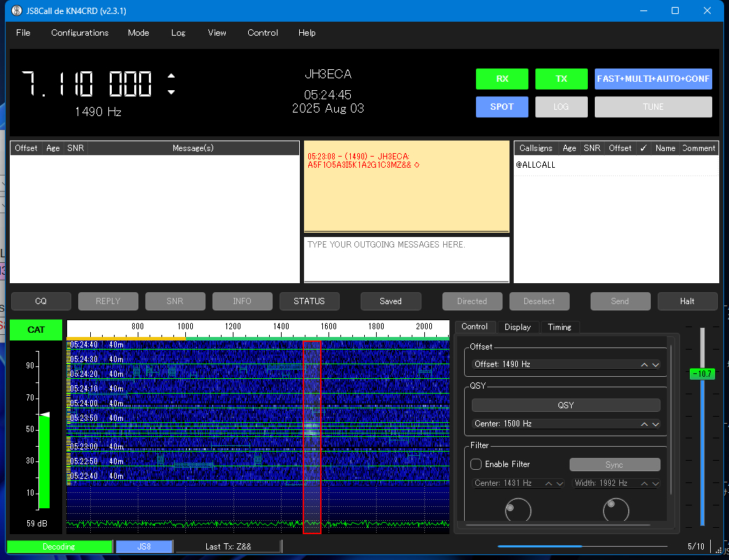
Task: Click the JS8Call app icon in title bar
Action: pos(17,11)
